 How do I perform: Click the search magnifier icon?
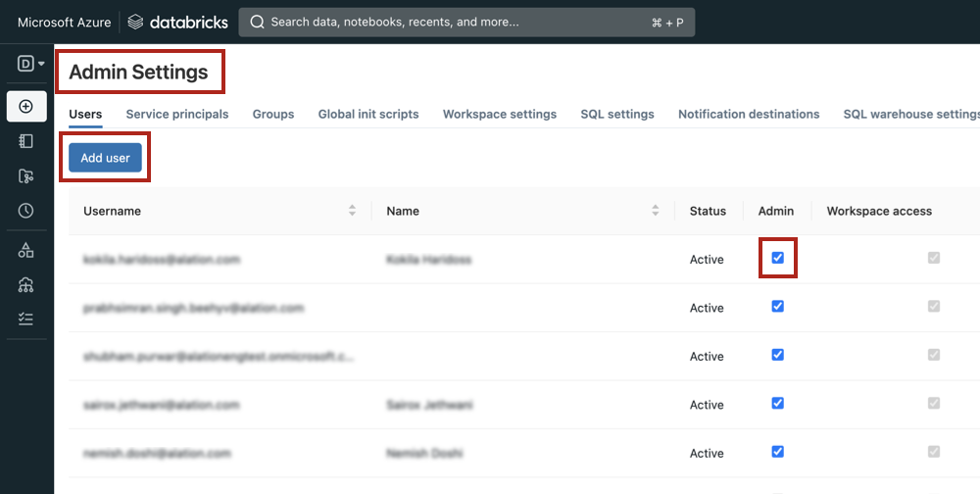(257, 22)
